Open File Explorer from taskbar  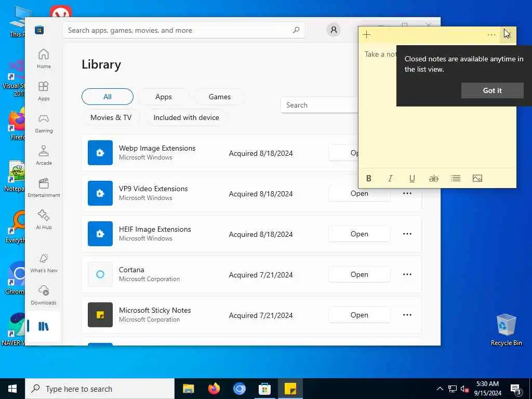(x=188, y=389)
